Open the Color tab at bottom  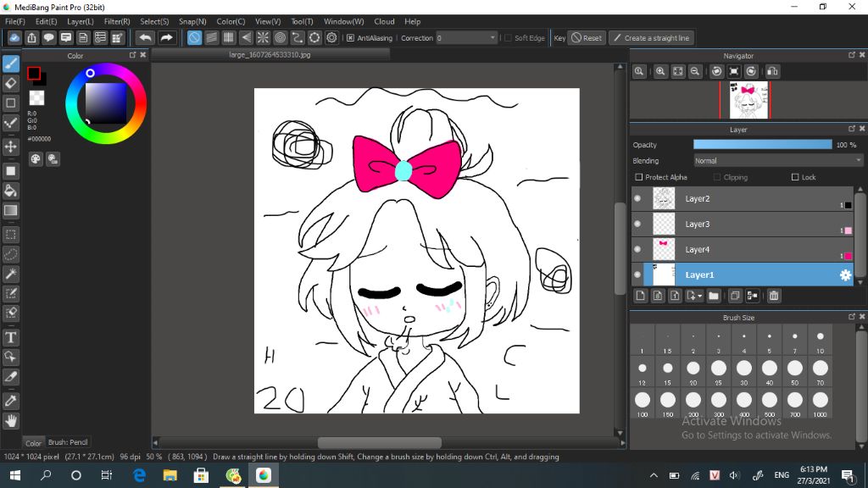click(33, 442)
